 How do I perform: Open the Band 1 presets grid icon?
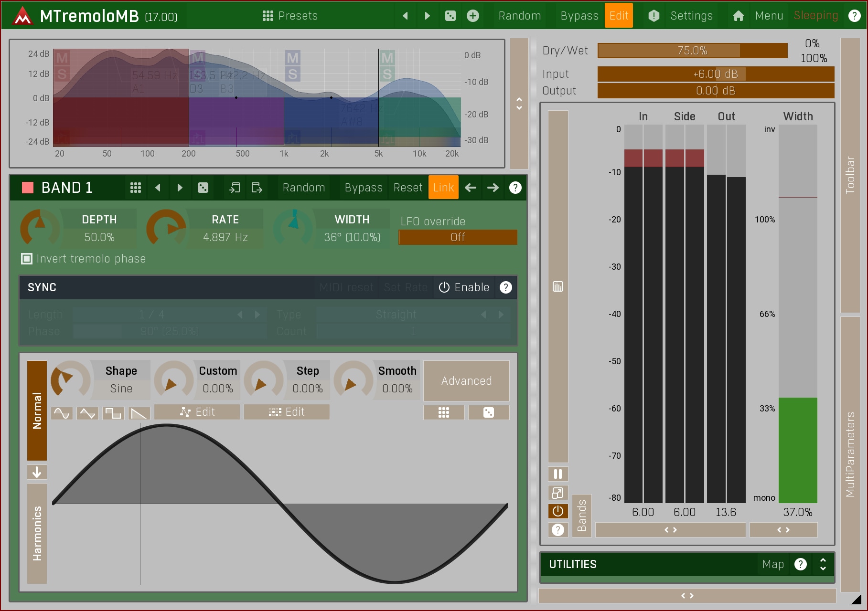136,188
